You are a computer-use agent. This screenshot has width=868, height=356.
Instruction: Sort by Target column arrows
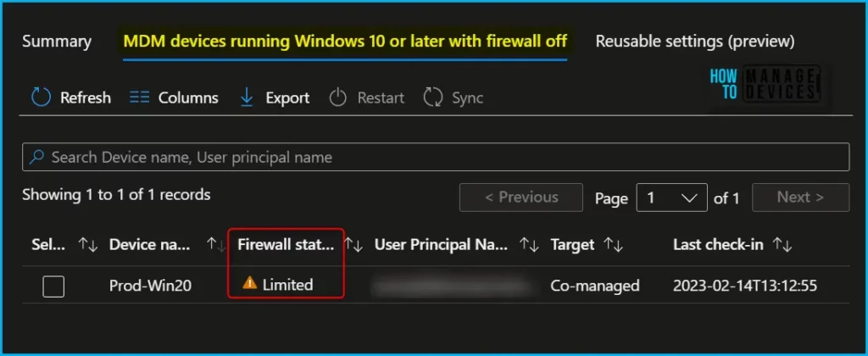[612, 245]
